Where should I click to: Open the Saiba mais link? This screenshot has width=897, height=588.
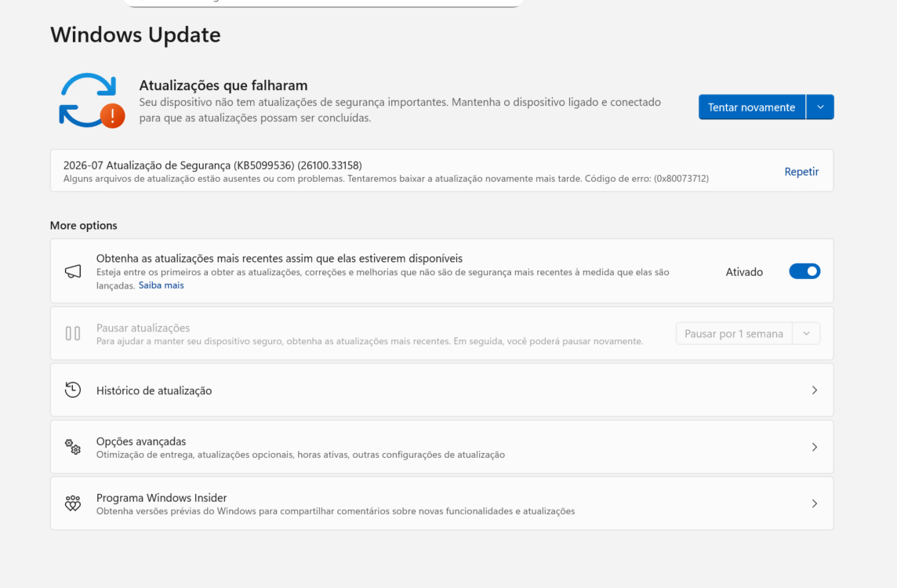point(162,285)
